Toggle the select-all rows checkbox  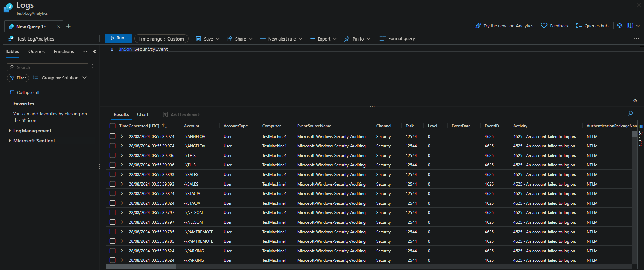click(x=113, y=126)
